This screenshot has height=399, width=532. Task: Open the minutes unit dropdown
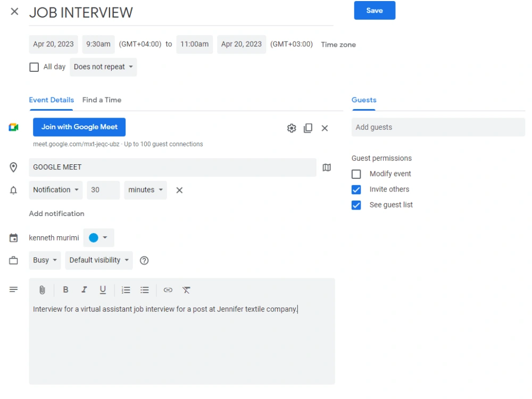[145, 190]
